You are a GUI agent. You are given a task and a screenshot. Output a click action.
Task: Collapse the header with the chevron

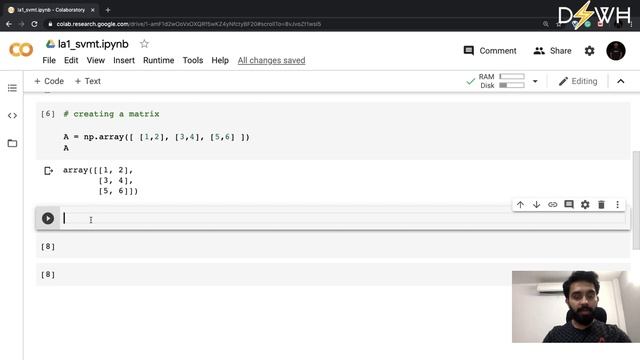click(x=620, y=81)
